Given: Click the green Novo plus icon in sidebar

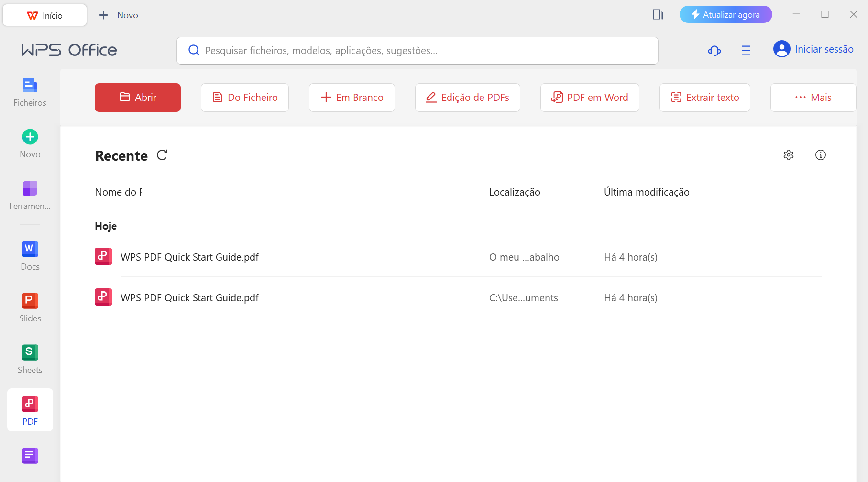Looking at the screenshot, I should pyautogui.click(x=30, y=137).
